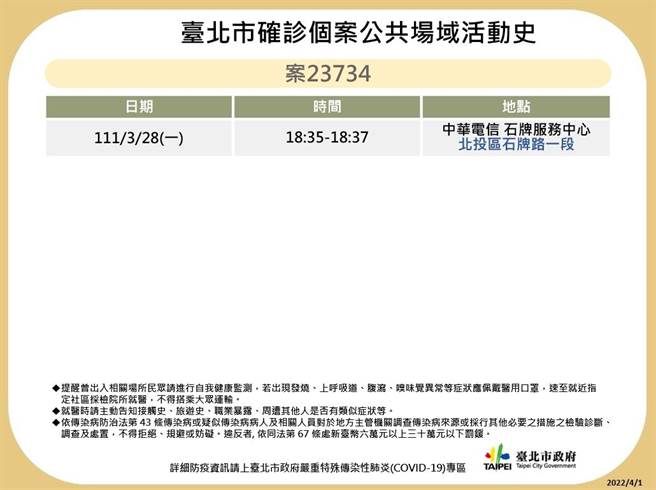Click the footer text 詳細防疫資訊請上臺北市政府
Image resolution: width=656 pixels, height=490 pixels.
[x=318, y=468]
